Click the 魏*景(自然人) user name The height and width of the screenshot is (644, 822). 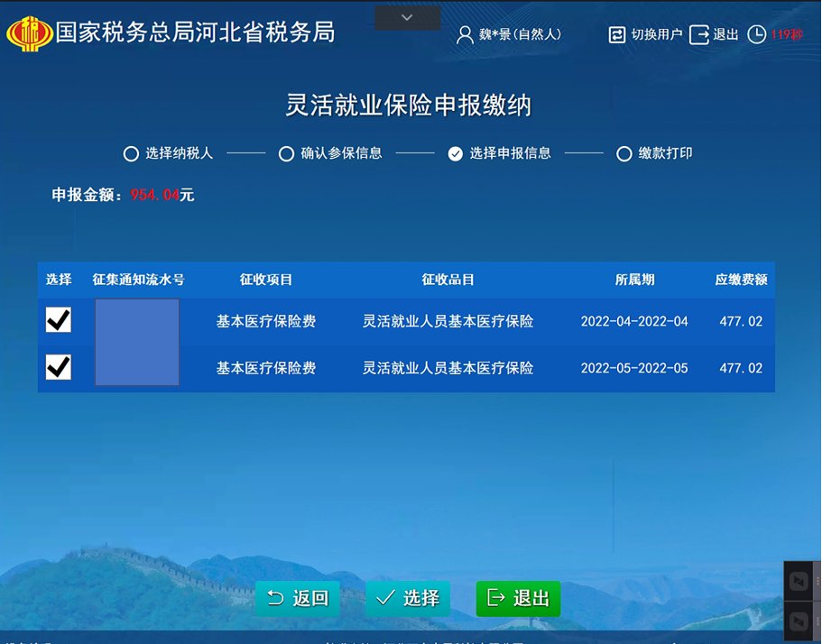click(x=520, y=34)
